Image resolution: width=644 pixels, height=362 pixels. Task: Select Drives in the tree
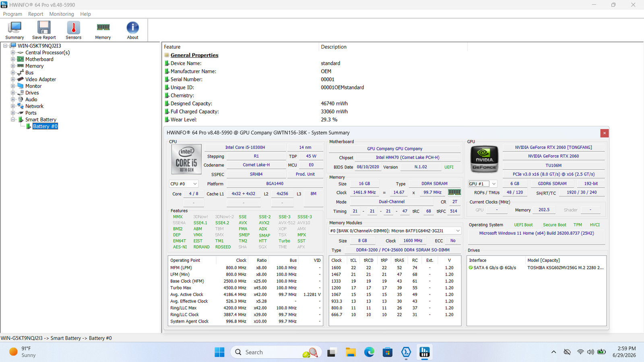pyautogui.click(x=32, y=93)
